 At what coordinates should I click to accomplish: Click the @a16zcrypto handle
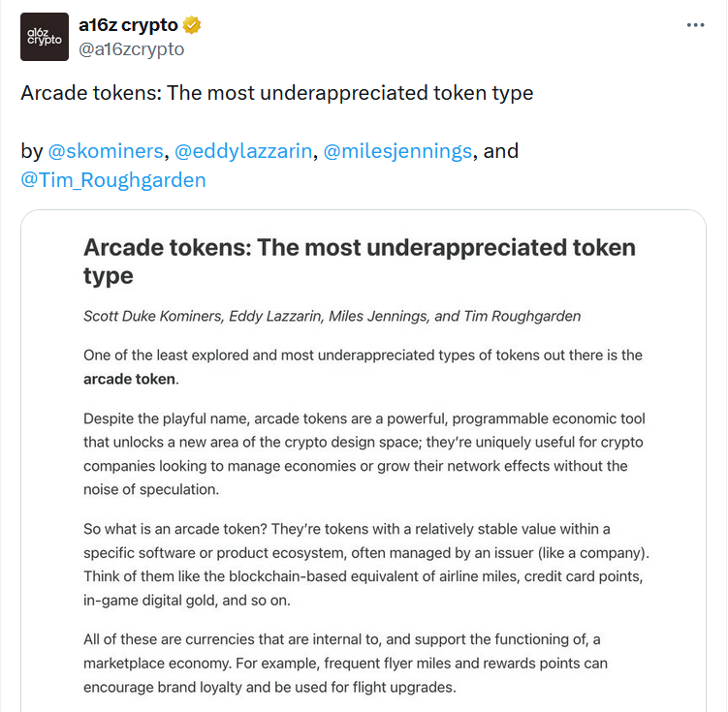(x=131, y=48)
